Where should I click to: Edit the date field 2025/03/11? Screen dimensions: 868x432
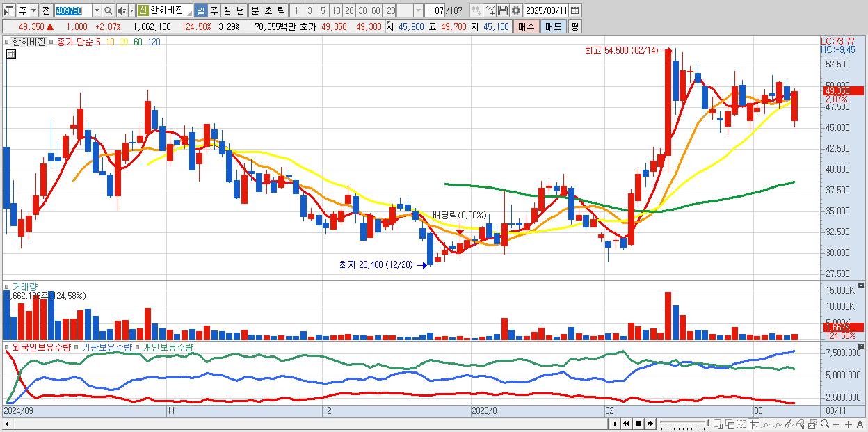tap(547, 10)
